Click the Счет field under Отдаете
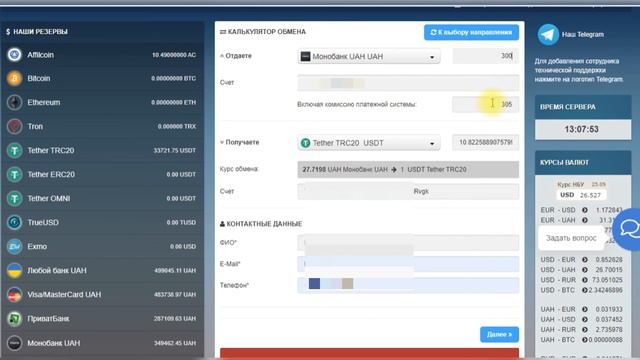The height and width of the screenshot is (360, 640). tap(408, 83)
